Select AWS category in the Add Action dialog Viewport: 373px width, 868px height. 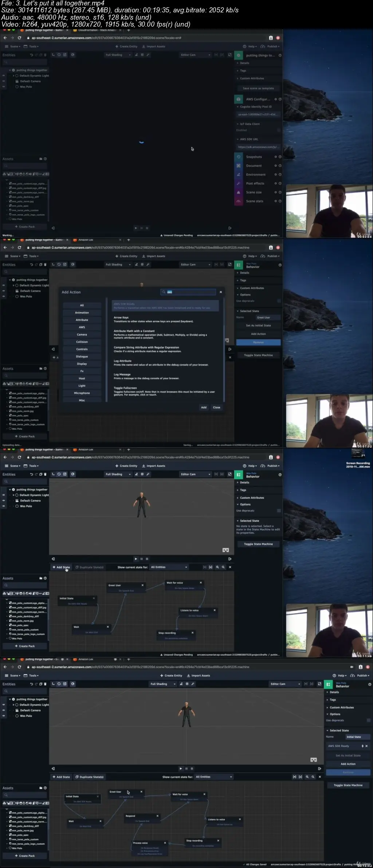82,327
